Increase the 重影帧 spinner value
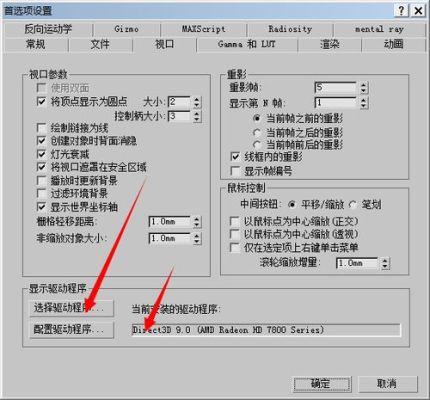Screen dimensions: 430x400 click(x=364, y=85)
